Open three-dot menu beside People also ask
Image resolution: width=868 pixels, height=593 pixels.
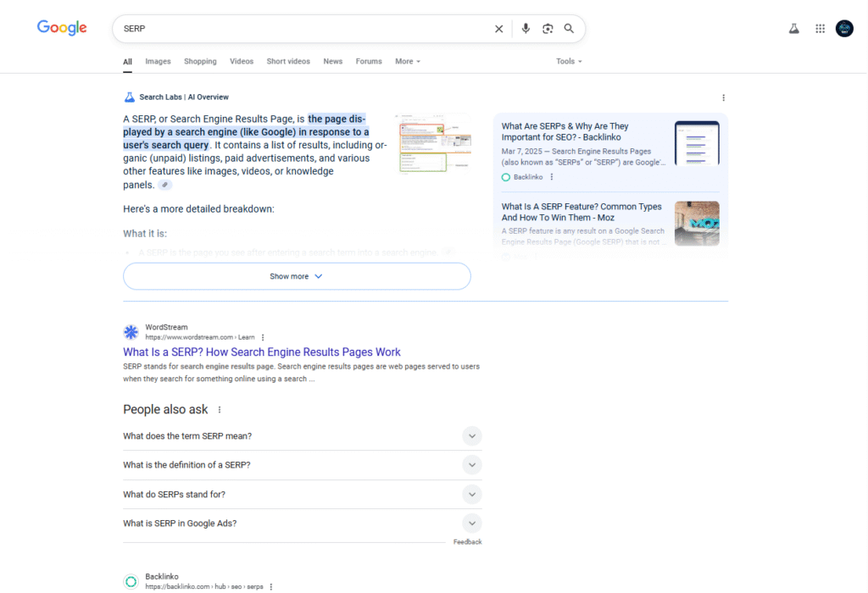click(220, 410)
